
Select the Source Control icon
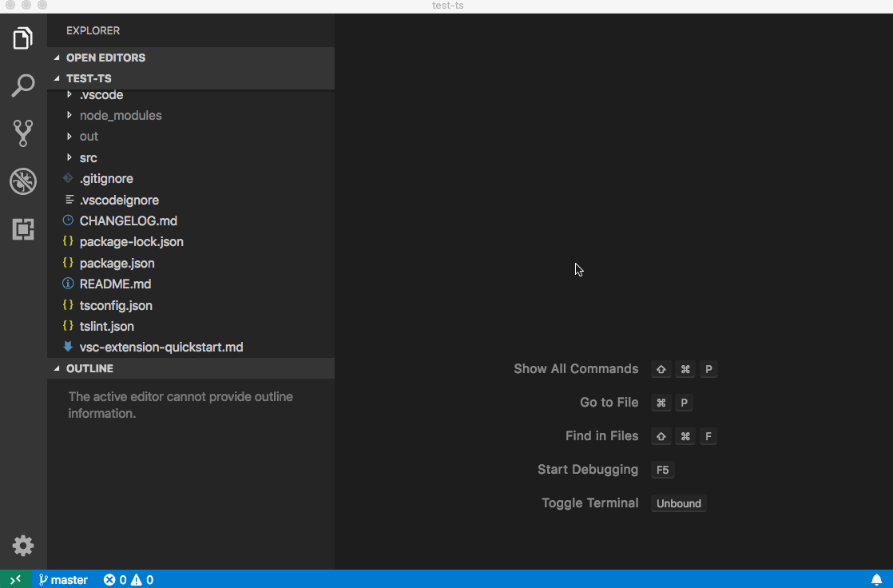[x=23, y=133]
